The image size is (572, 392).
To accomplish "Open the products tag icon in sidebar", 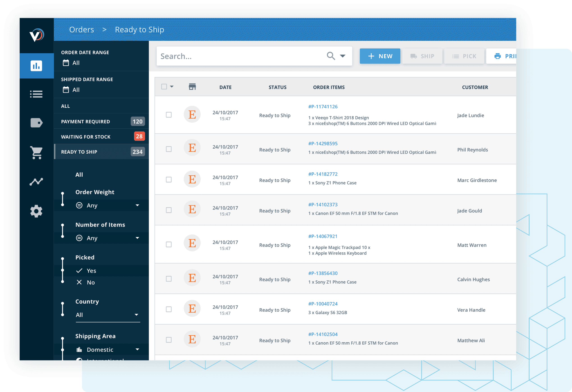I will (x=36, y=123).
